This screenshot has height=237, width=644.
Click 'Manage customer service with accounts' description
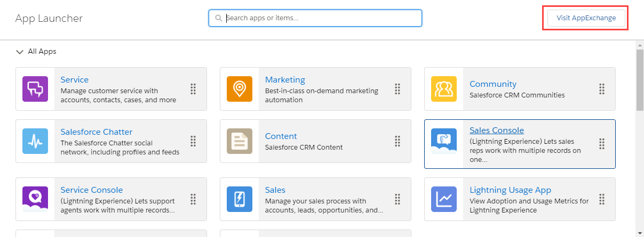click(x=118, y=95)
